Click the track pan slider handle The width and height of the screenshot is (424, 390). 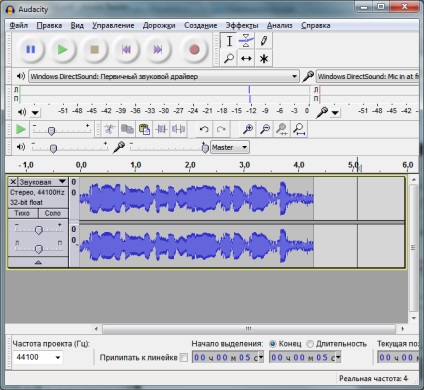tap(39, 249)
